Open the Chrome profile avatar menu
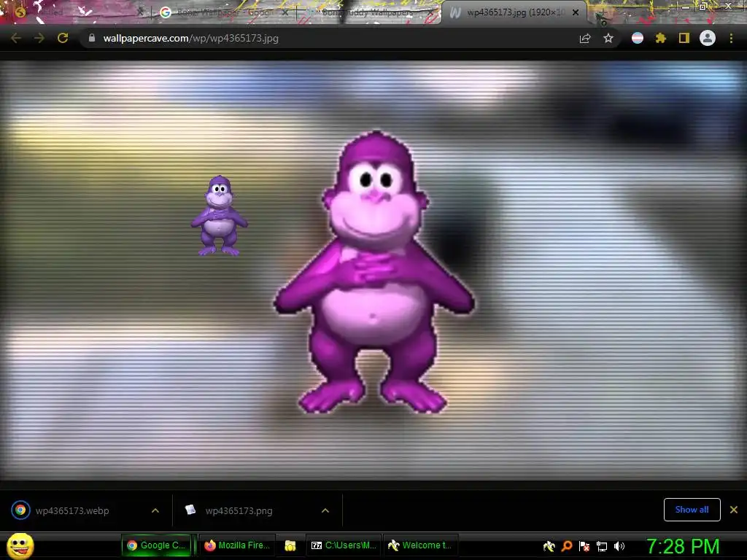Screen dimensions: 747x560 [708, 38]
